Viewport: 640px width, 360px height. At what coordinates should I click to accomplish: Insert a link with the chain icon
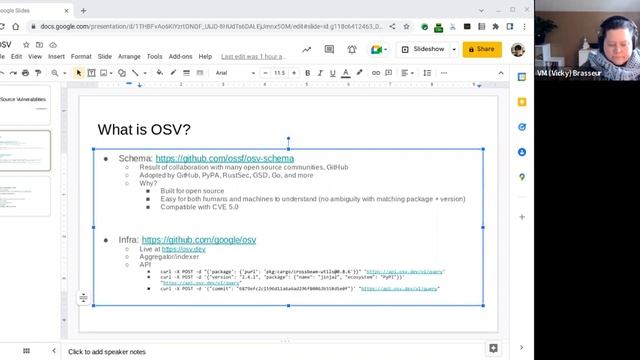[x=376, y=73]
